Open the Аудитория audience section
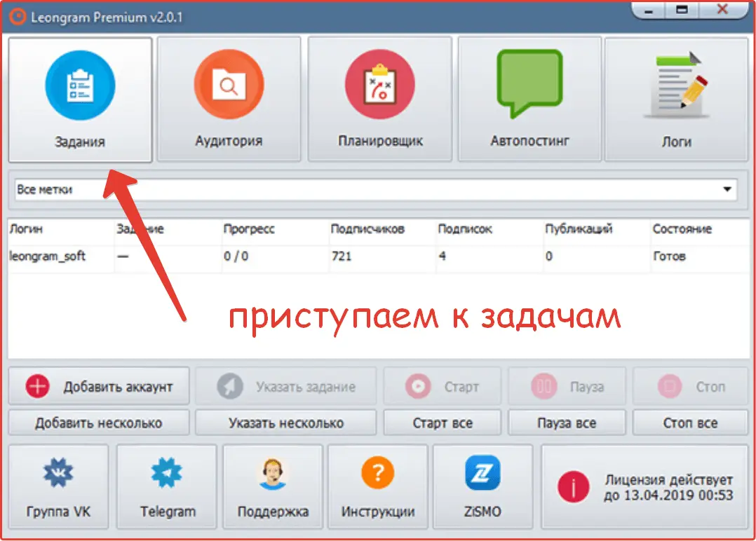Screen dimensions: 756x541 click(x=229, y=99)
